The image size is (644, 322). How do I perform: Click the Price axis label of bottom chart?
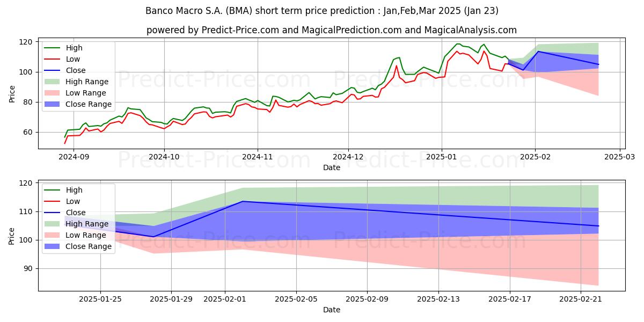coord(12,236)
